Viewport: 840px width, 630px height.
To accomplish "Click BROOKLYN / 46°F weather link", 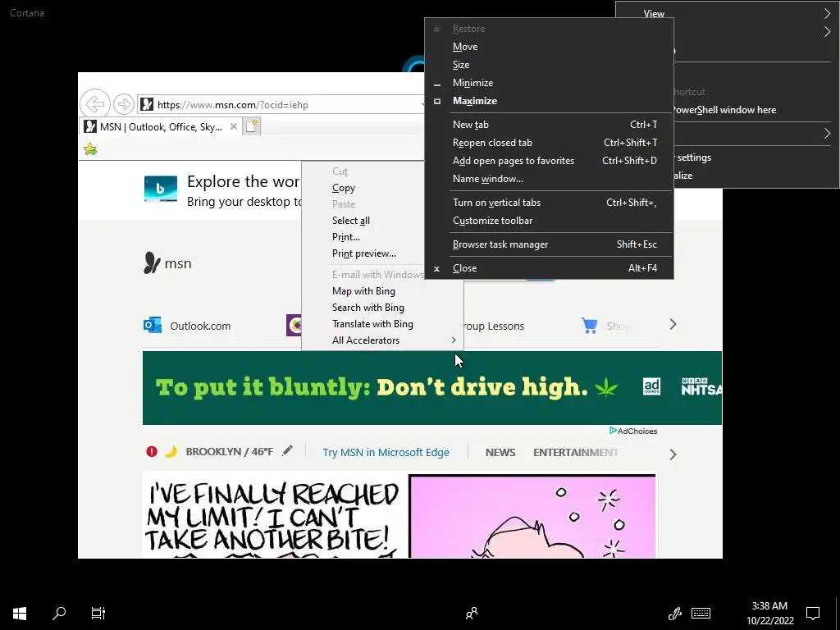I will (230, 452).
